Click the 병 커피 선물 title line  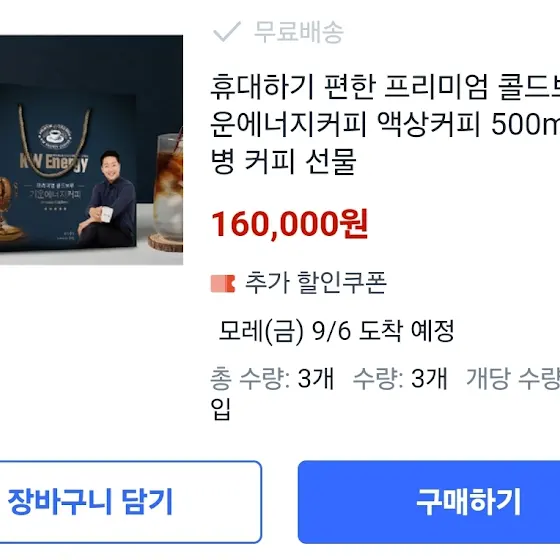coord(284,161)
